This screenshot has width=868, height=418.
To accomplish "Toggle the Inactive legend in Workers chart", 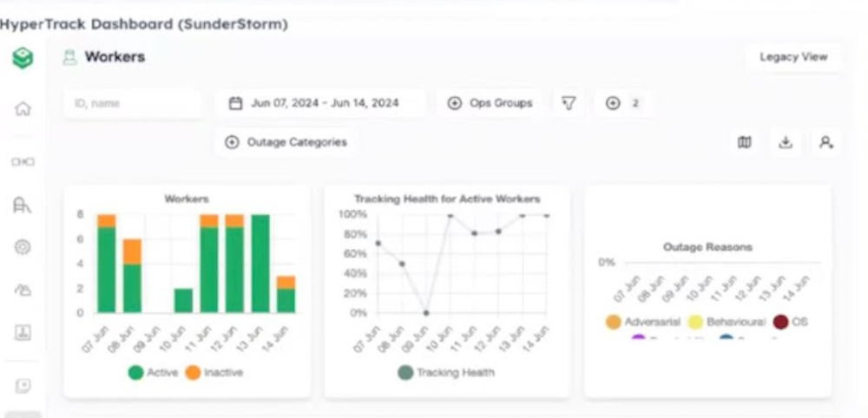I will click(x=214, y=373).
